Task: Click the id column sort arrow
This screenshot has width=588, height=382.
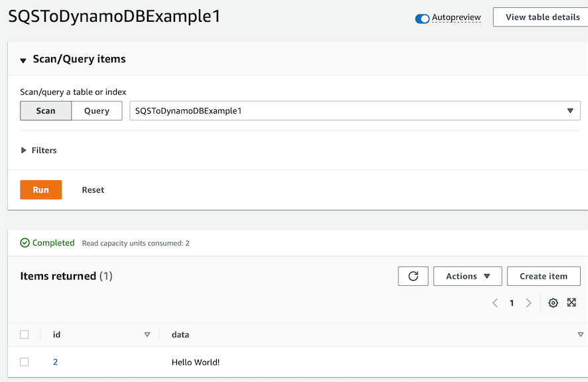Action: (147, 334)
